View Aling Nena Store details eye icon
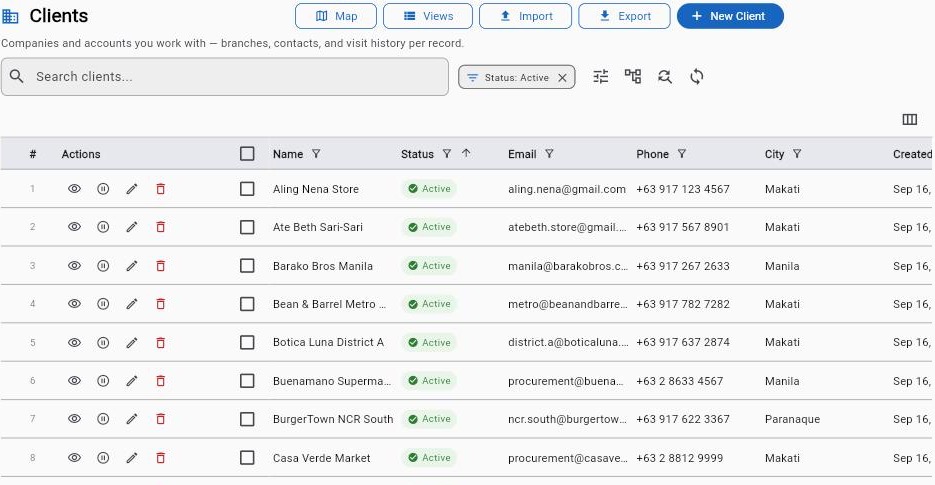 [74, 189]
